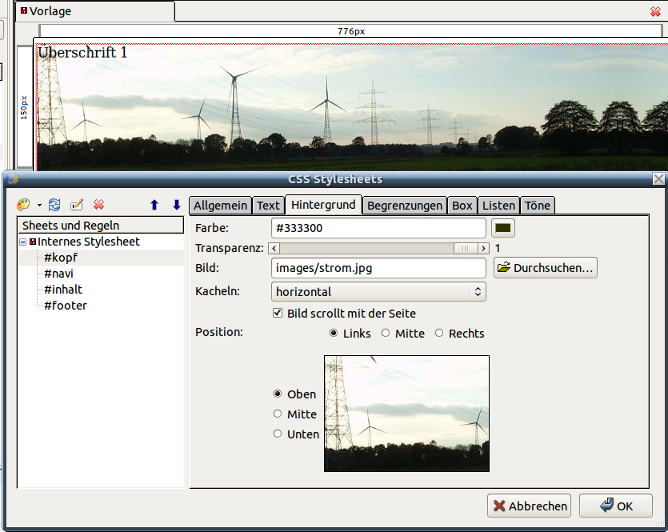This screenshot has height=532, width=668.
Task: Move rule down with blue arrow
Action: click(x=176, y=205)
